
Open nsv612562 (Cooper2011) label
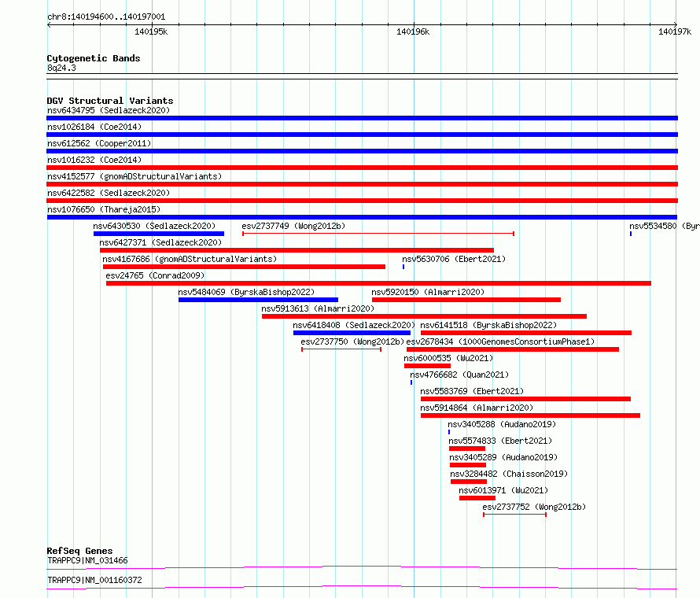(99, 143)
